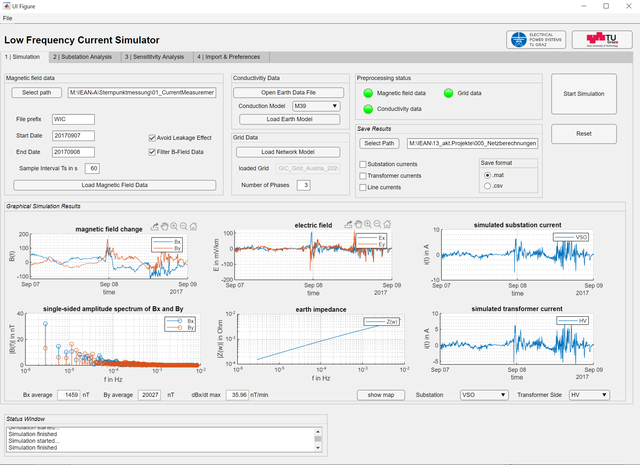Activate zoom in on electric field plot
This screenshot has height=465, width=640.
pos(368,224)
